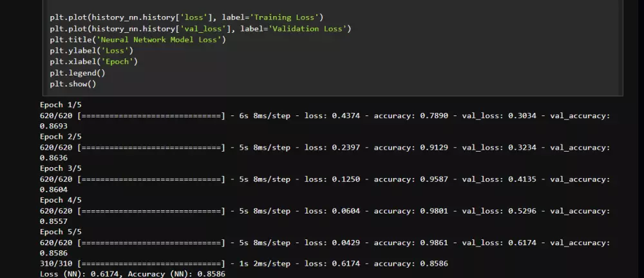
Task: Select the loss value 0.2397
Action: (x=346, y=147)
